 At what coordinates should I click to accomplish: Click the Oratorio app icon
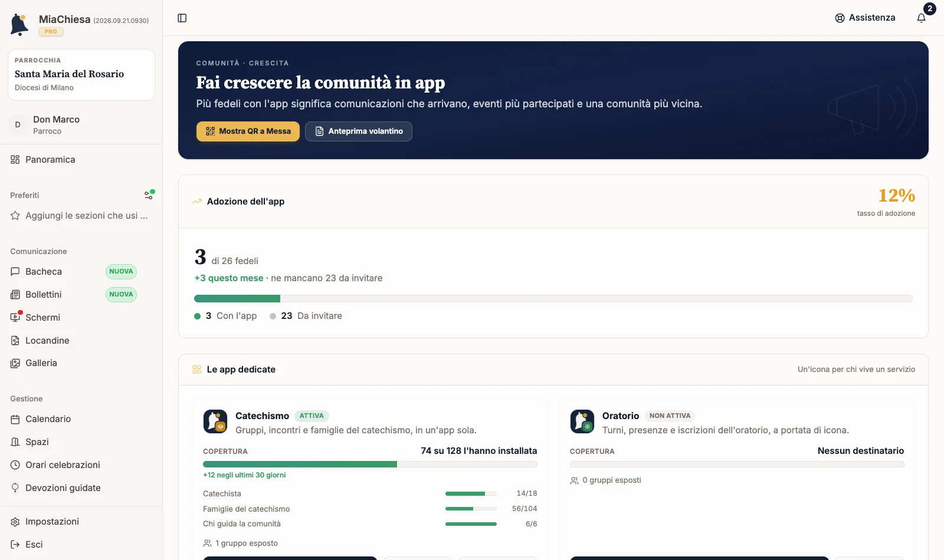(582, 421)
